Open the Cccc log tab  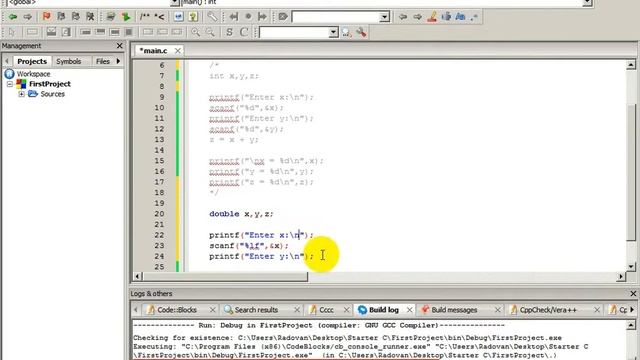coord(326,310)
